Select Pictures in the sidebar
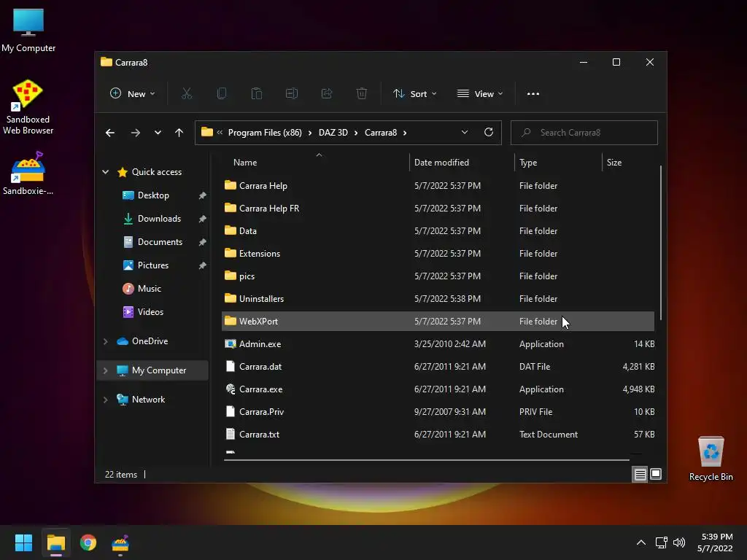747x560 pixels. (153, 265)
